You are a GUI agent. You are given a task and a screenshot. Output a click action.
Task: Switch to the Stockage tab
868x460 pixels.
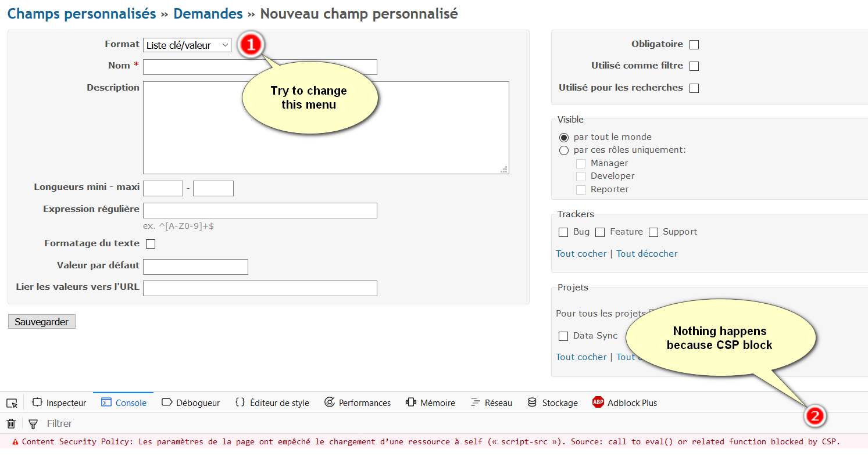(x=552, y=402)
